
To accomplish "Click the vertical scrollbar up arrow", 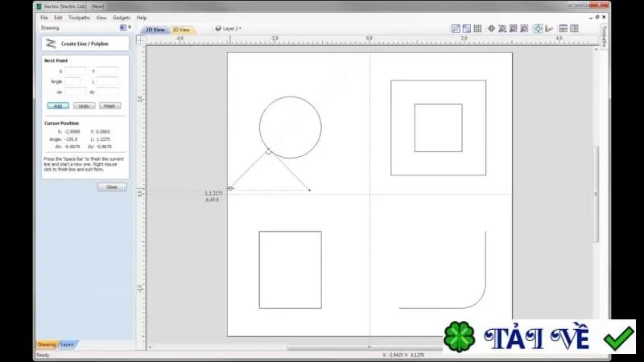I will pos(597,49).
